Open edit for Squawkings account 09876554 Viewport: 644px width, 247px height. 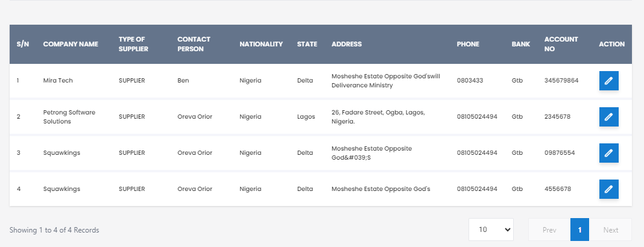[608, 153]
